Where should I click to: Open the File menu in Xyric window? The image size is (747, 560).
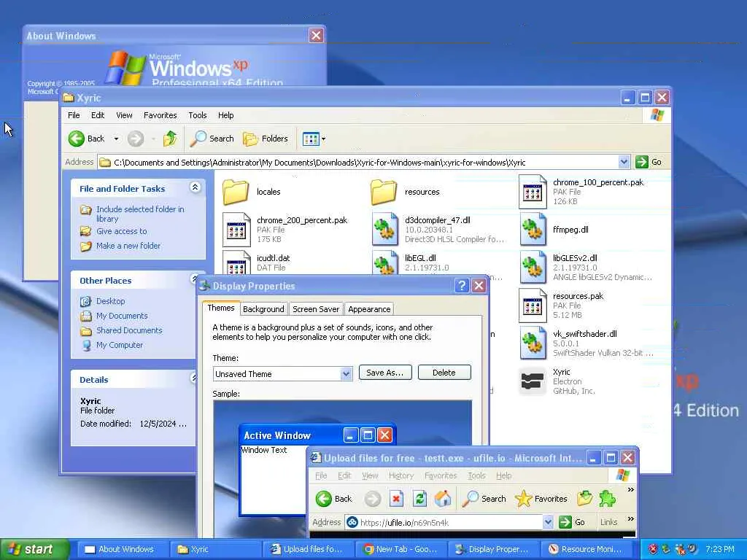[x=74, y=115]
